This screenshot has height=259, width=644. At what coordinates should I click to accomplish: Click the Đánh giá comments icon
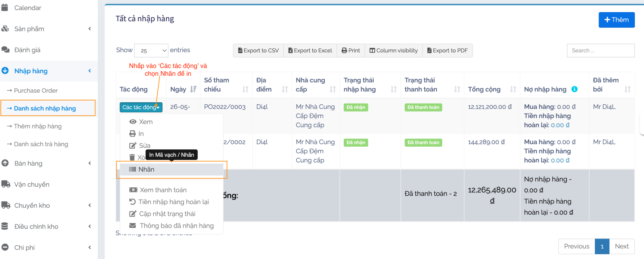(x=6, y=50)
